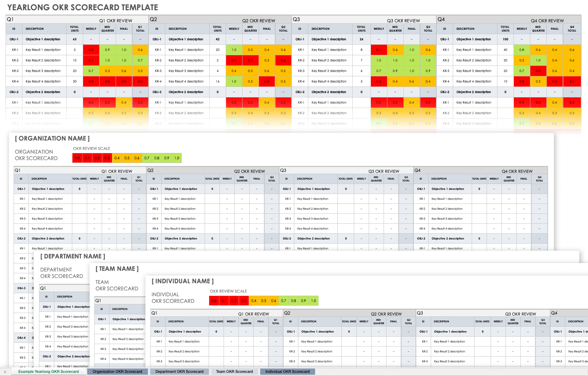Viewport: 588px width, 376px height.
Task: Switch to the Organization OKR Scorecard tab
Action: click(117, 372)
